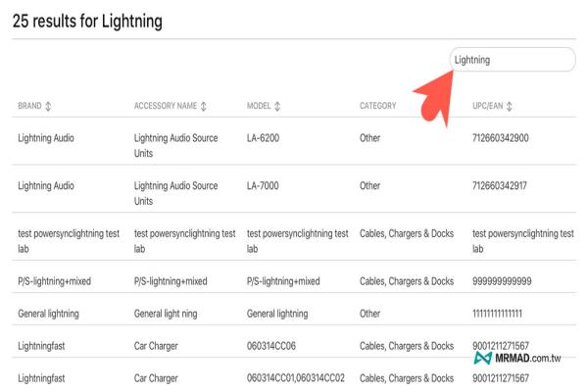This screenshot has height=392, width=588.
Task: Click the MRMAD logo icon
Action: (482, 358)
